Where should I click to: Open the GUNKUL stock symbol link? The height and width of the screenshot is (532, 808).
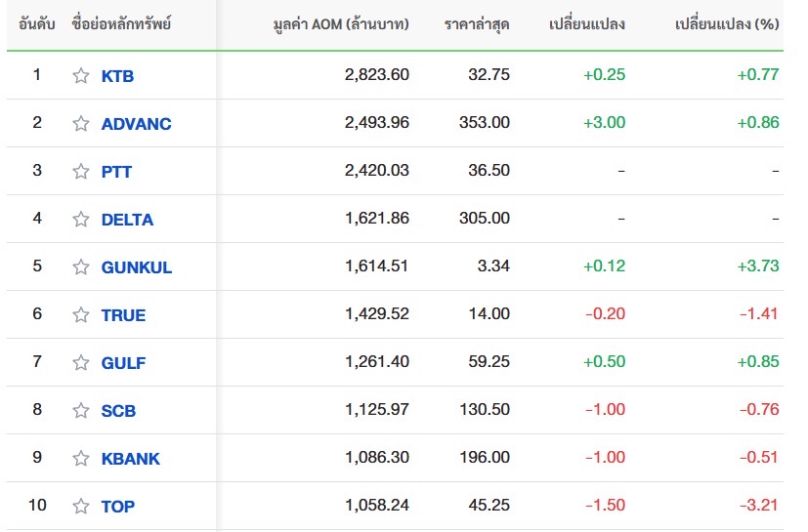click(137, 267)
